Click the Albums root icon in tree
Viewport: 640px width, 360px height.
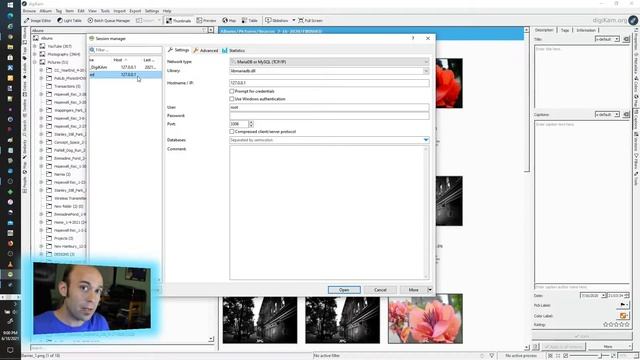[36, 38]
